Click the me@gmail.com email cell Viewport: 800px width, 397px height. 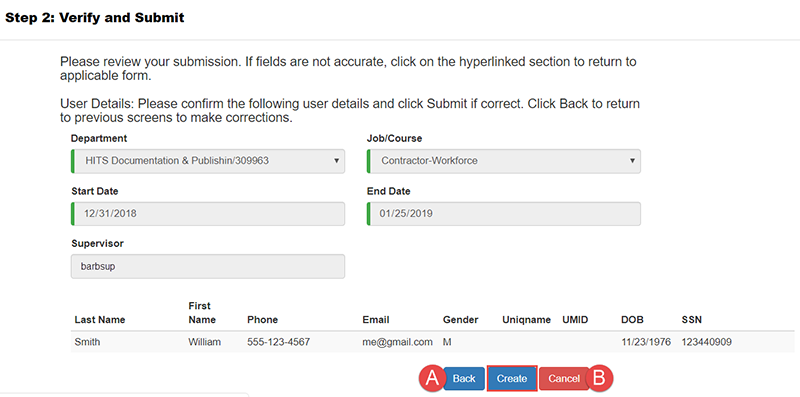click(x=397, y=342)
